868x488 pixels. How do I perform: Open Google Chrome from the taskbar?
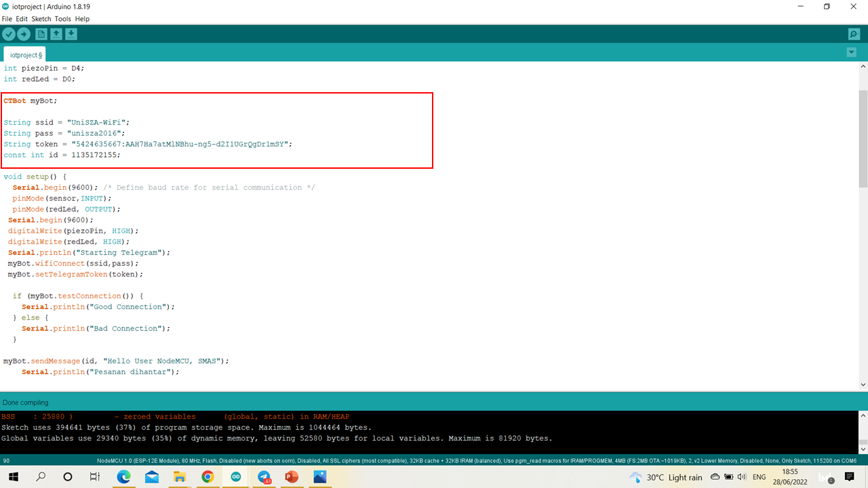pos(208,477)
